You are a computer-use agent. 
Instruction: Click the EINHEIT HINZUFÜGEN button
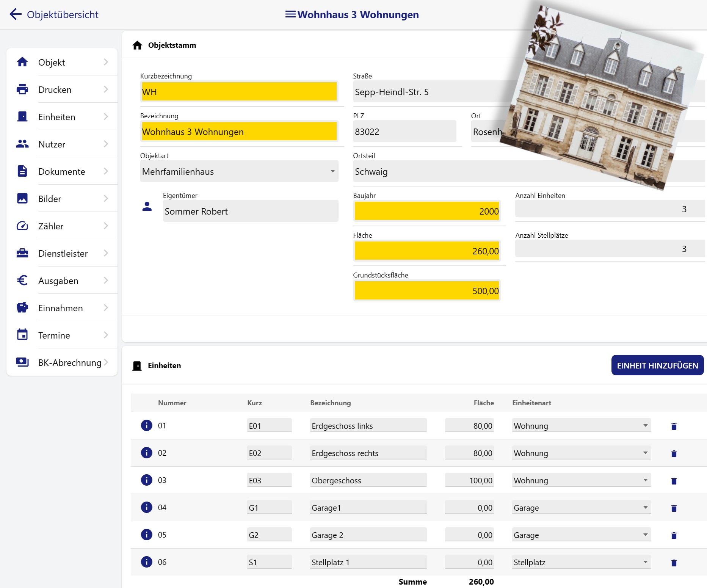click(657, 365)
